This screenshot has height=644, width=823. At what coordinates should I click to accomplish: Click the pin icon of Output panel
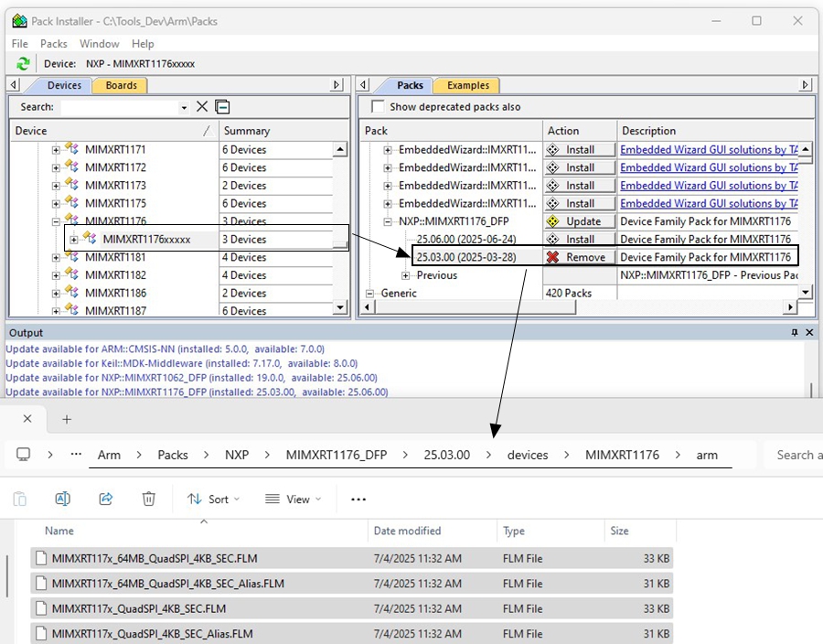795,332
